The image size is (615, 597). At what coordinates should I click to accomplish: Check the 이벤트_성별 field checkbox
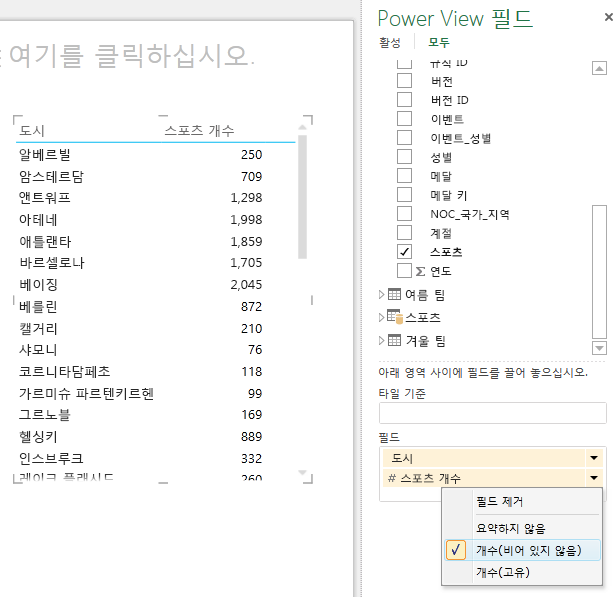click(404, 138)
